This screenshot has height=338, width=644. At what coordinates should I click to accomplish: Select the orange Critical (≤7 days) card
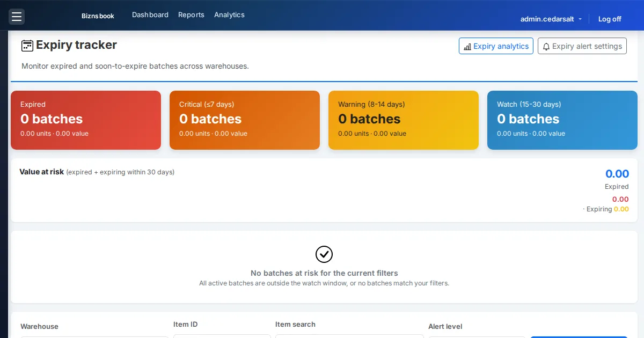pyautogui.click(x=245, y=120)
